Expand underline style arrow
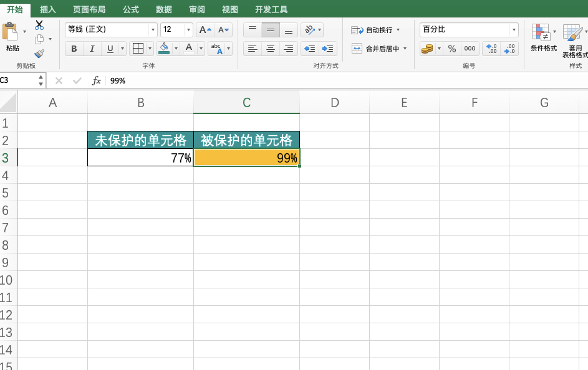 click(122, 49)
